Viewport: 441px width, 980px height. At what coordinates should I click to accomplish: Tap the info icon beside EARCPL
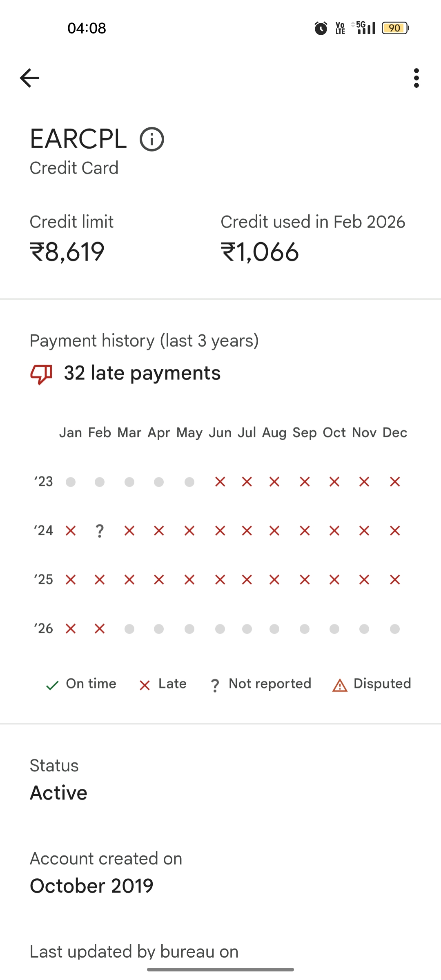click(152, 140)
